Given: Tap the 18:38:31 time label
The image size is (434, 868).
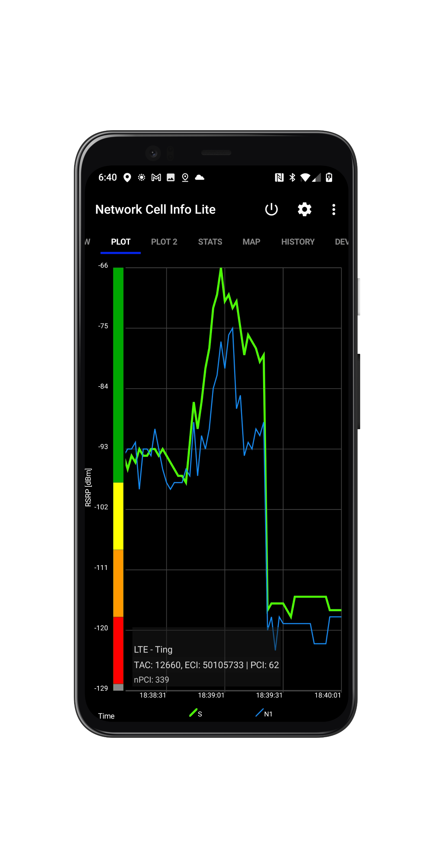Looking at the screenshot, I should point(153,695).
